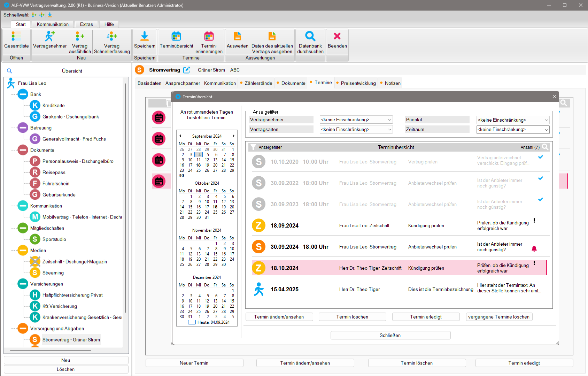Viewport: 588px width, 376px height.
Task: Open the Vertragsarten filter dropdown
Action: pos(356,129)
